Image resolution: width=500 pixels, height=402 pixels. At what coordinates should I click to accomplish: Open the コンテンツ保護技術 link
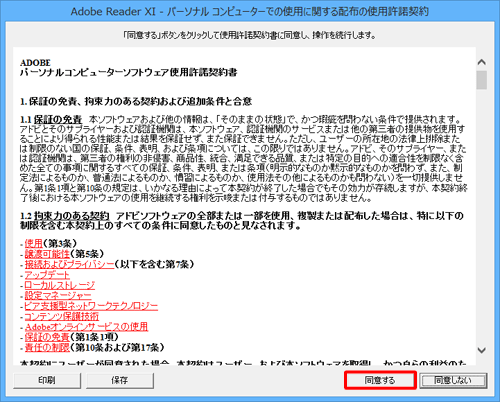point(62,316)
